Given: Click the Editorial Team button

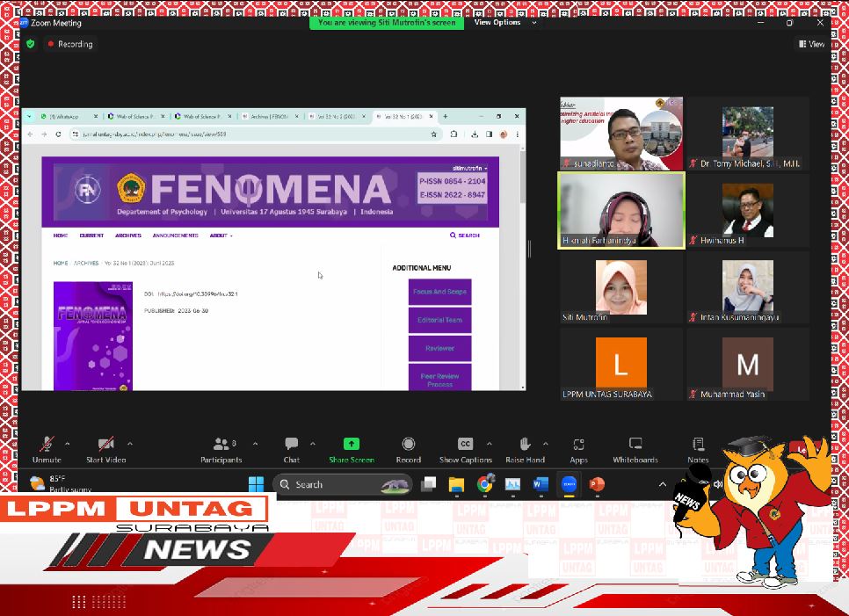Looking at the screenshot, I should (x=439, y=320).
